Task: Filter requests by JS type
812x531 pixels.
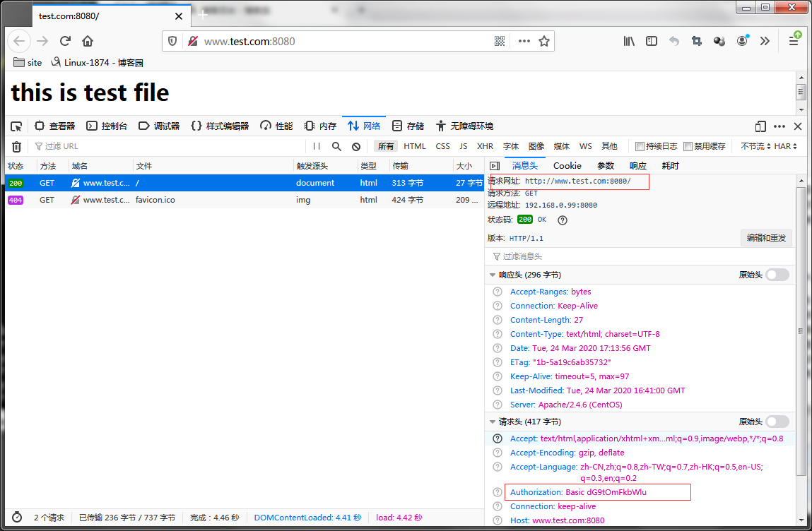Action: (x=464, y=146)
